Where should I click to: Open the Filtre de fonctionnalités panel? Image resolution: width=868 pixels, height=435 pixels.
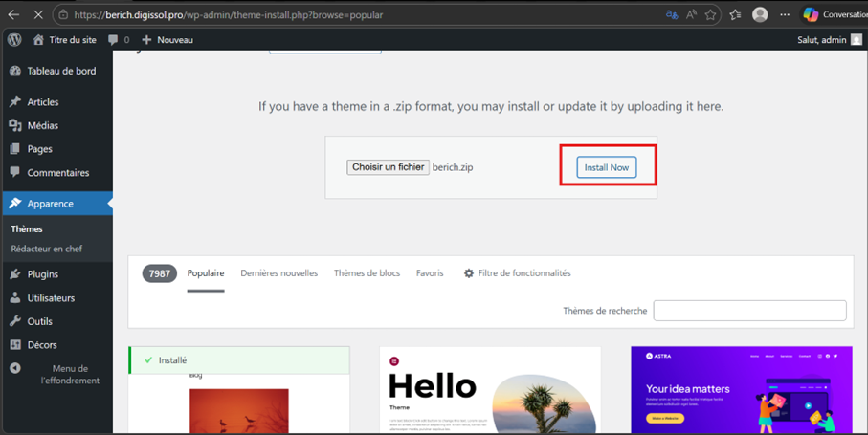pyautogui.click(x=517, y=273)
